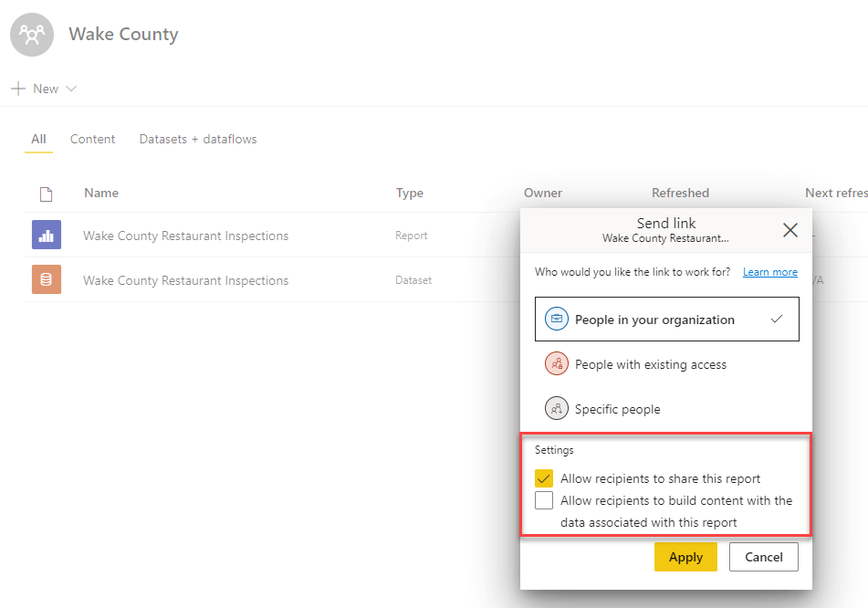868x608 pixels.
Task: Click the plus icon beside New
Action: click(18, 89)
